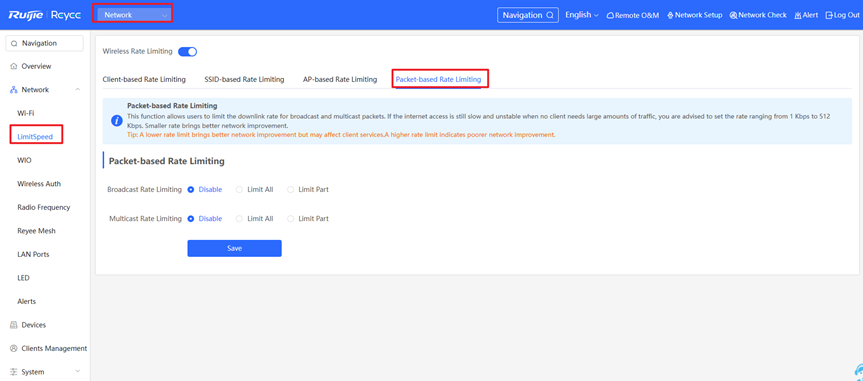Click the Network Check icon

pos(733,15)
